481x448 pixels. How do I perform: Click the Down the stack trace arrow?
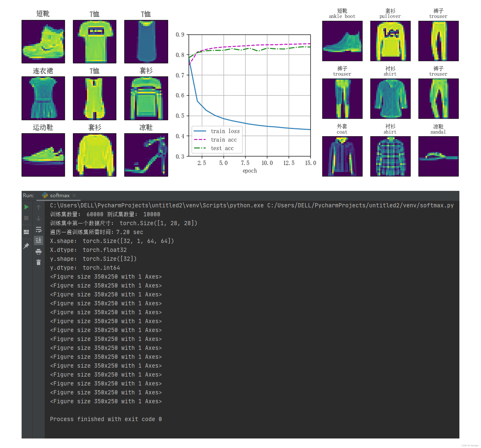tap(38, 218)
